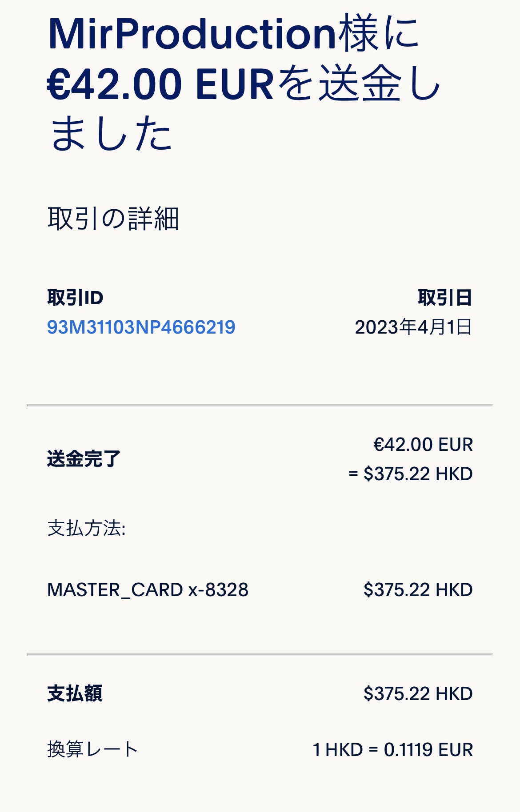
Task: Click the MirProduction recipient name in heading
Action: click(x=191, y=34)
